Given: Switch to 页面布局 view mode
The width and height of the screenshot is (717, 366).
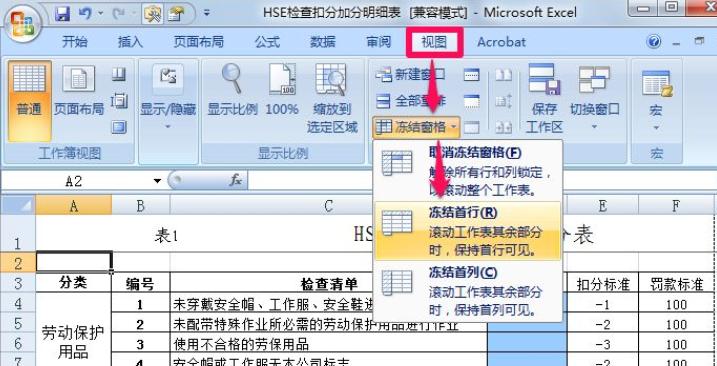Looking at the screenshot, I should 79,90.
